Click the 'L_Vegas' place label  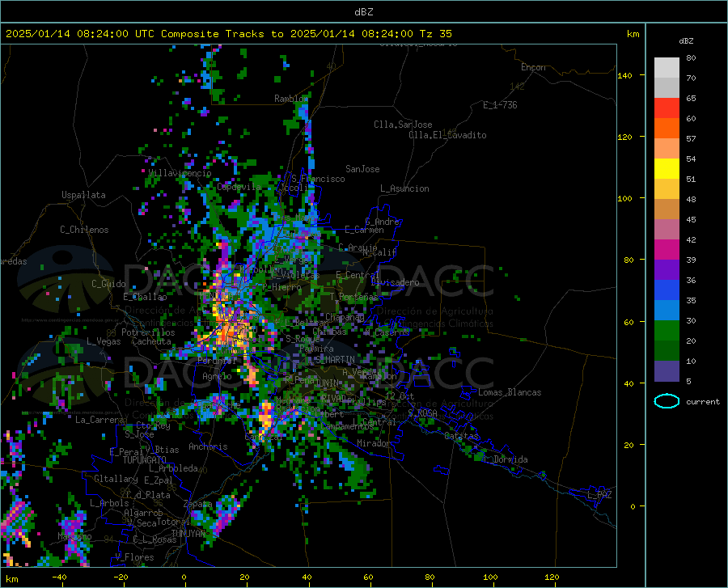[x=104, y=341]
